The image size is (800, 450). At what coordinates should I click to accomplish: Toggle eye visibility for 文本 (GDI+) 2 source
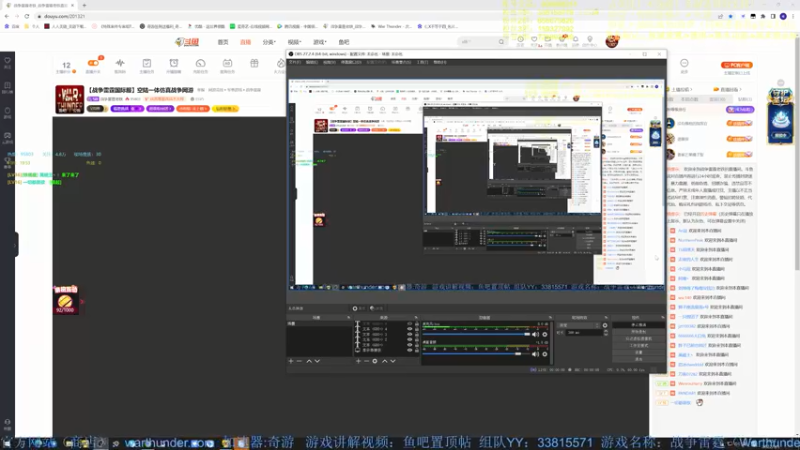(409, 340)
